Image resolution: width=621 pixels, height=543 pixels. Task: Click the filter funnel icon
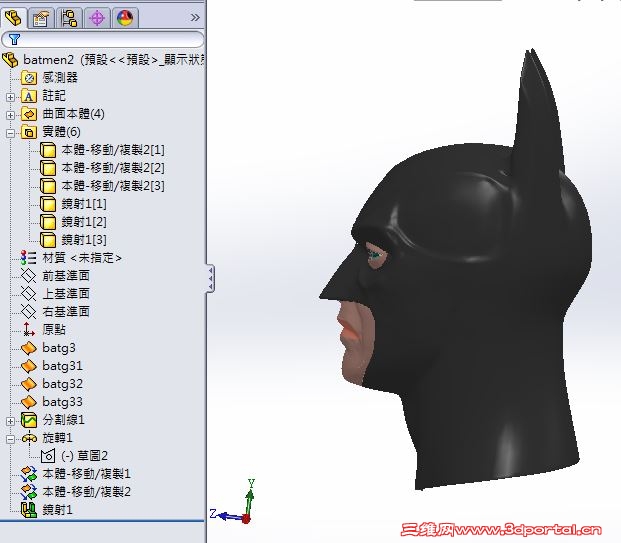[x=14, y=39]
